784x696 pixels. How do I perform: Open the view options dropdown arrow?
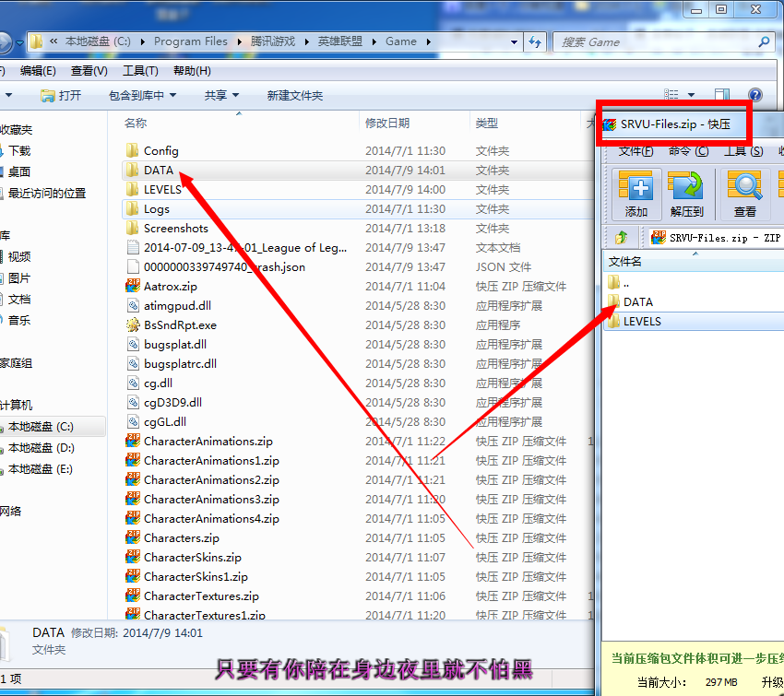coord(691,95)
